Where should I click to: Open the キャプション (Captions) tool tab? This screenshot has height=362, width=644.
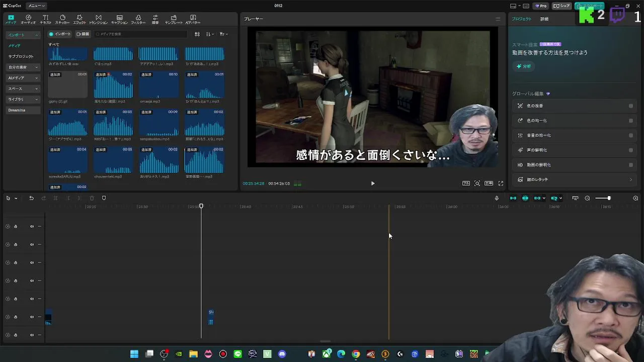pos(119,20)
